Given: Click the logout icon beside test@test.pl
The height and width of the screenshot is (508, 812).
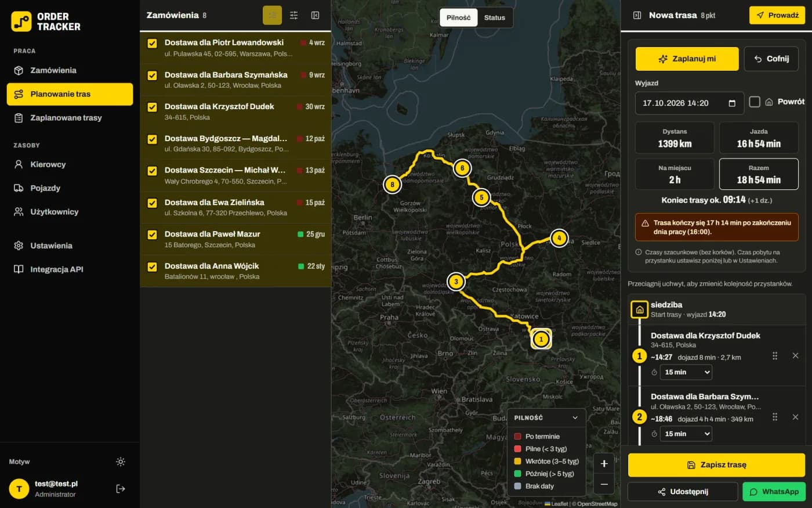Looking at the screenshot, I should tap(121, 489).
